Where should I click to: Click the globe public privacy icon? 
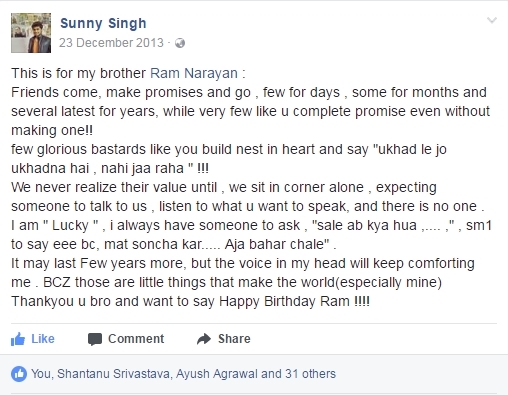click(180, 43)
